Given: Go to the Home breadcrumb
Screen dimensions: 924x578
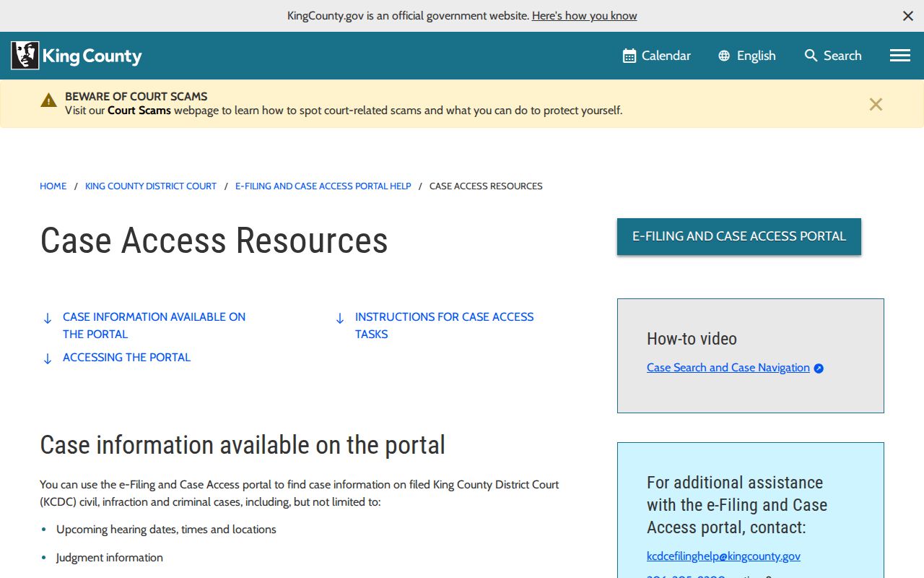Looking at the screenshot, I should [53, 186].
